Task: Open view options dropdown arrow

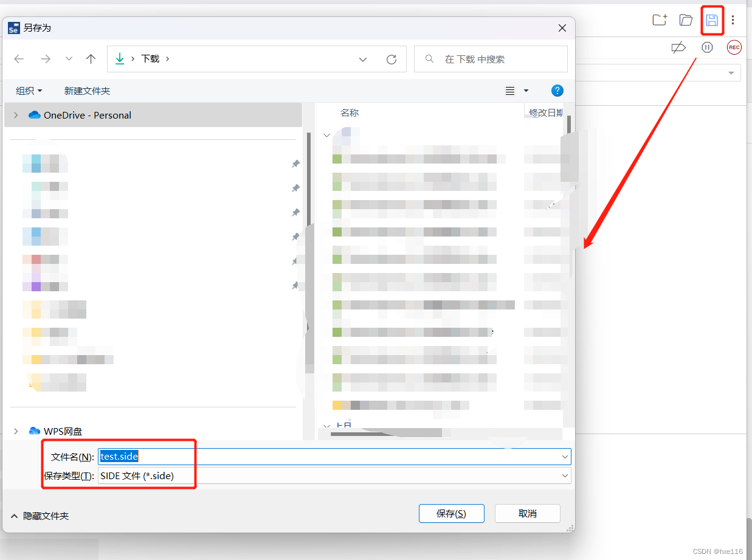Action: click(x=526, y=91)
